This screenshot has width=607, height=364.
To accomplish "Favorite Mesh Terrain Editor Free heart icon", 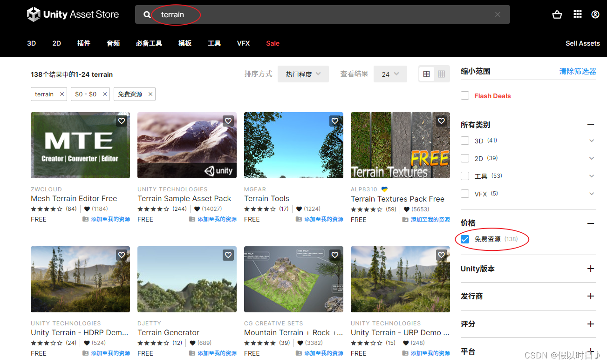I will tap(122, 121).
